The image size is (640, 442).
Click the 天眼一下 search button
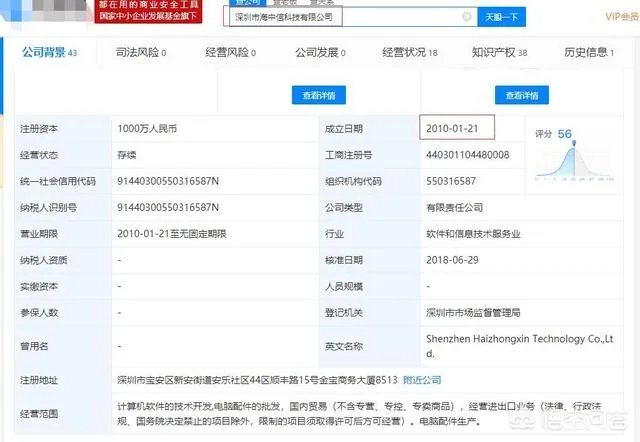pos(502,17)
